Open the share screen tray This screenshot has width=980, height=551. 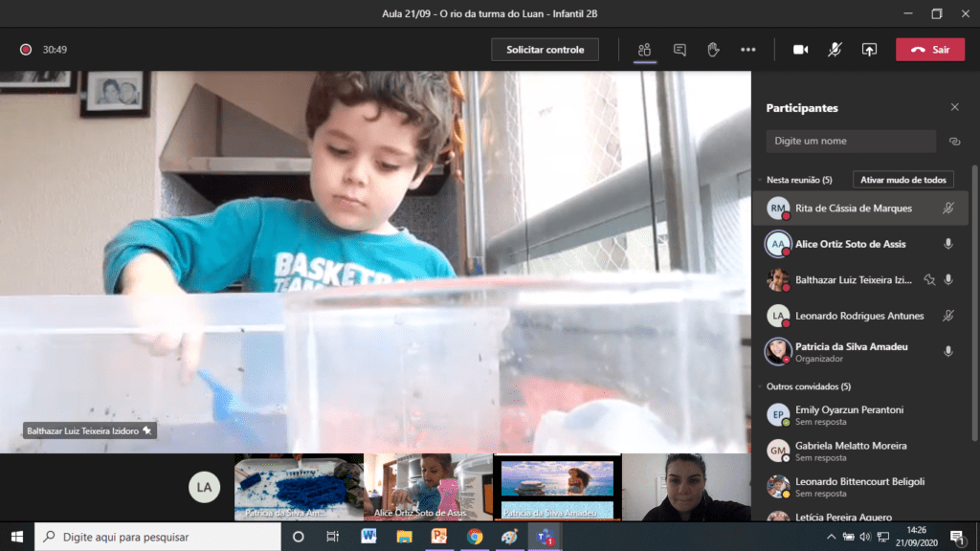[x=869, y=50]
